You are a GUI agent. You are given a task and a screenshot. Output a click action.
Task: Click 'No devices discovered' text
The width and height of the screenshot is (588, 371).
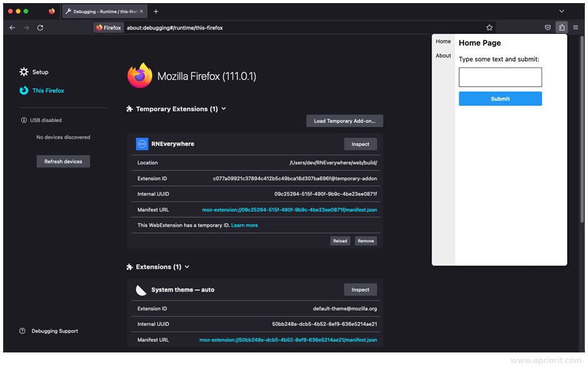[63, 137]
